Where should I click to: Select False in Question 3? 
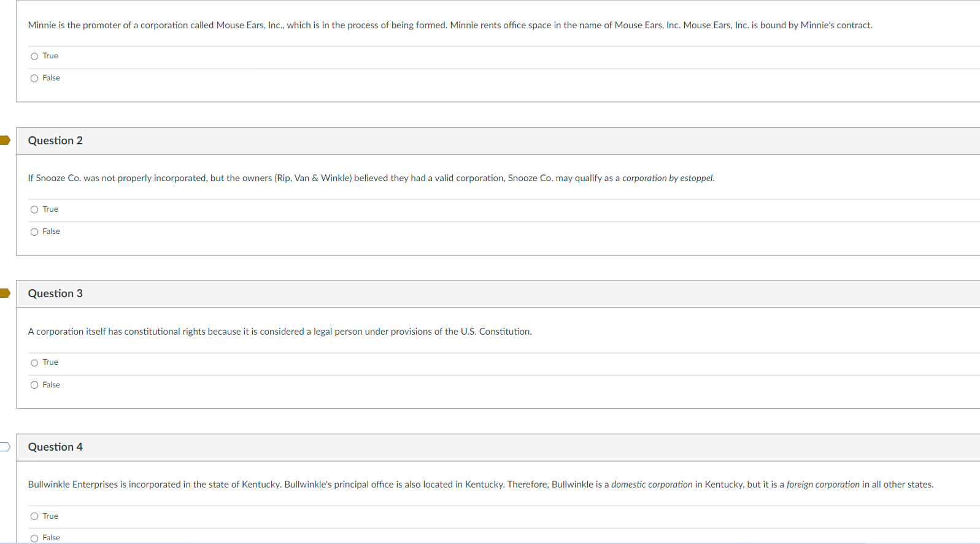pos(34,385)
